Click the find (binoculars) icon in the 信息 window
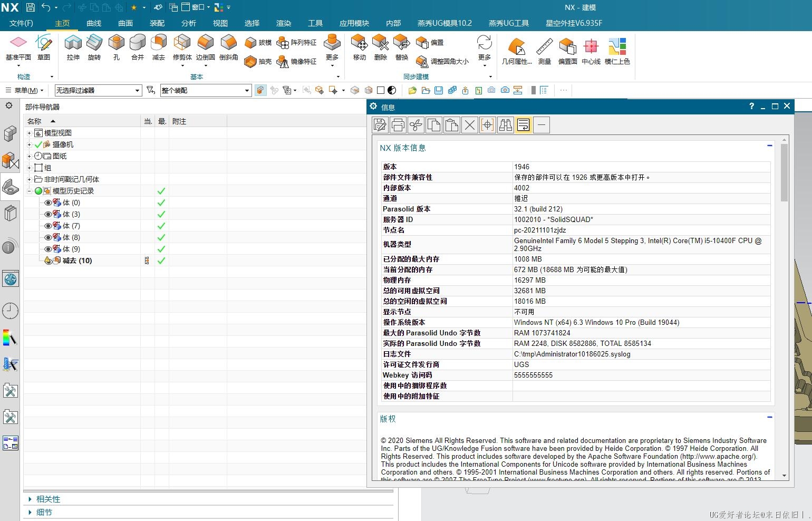Viewport: 812px width, 521px height. coord(506,125)
